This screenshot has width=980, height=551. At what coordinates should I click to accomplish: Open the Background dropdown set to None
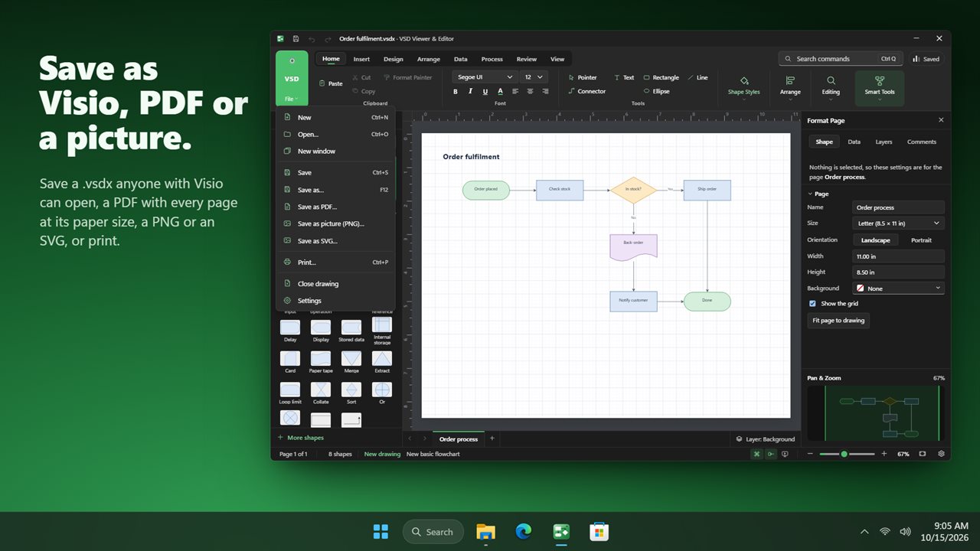(898, 289)
